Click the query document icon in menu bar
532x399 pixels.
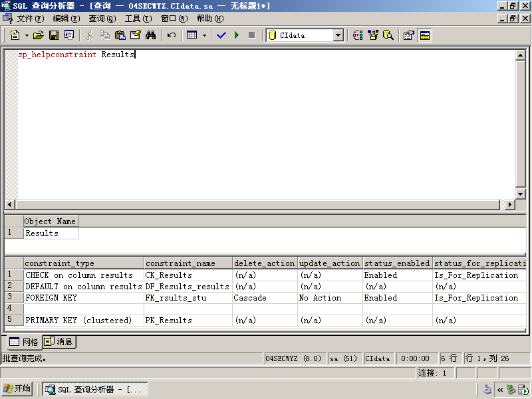pyautogui.click(x=7, y=18)
